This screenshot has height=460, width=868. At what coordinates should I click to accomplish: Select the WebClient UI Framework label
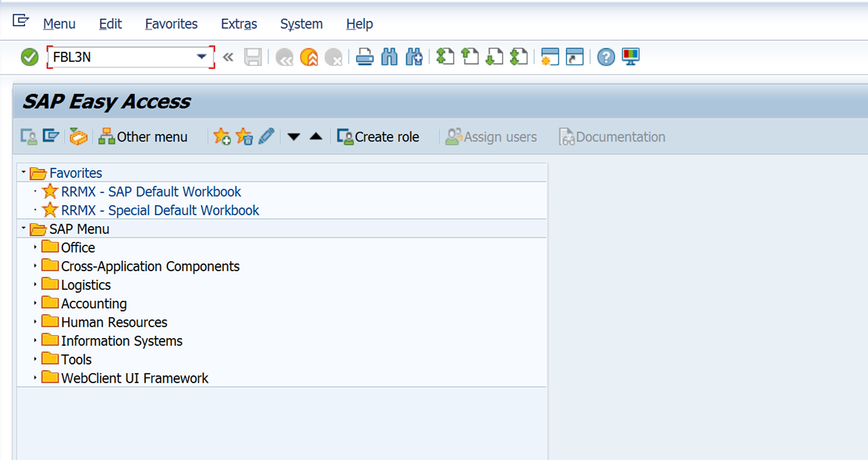[x=135, y=378]
